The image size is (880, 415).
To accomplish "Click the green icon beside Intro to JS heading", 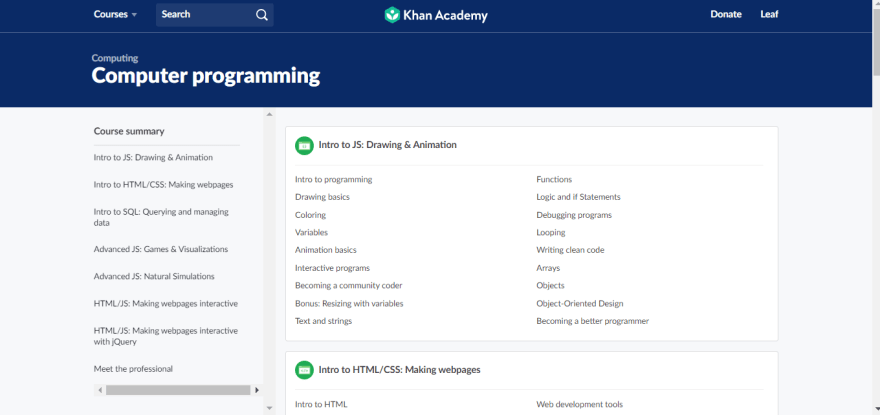I will tap(304, 145).
